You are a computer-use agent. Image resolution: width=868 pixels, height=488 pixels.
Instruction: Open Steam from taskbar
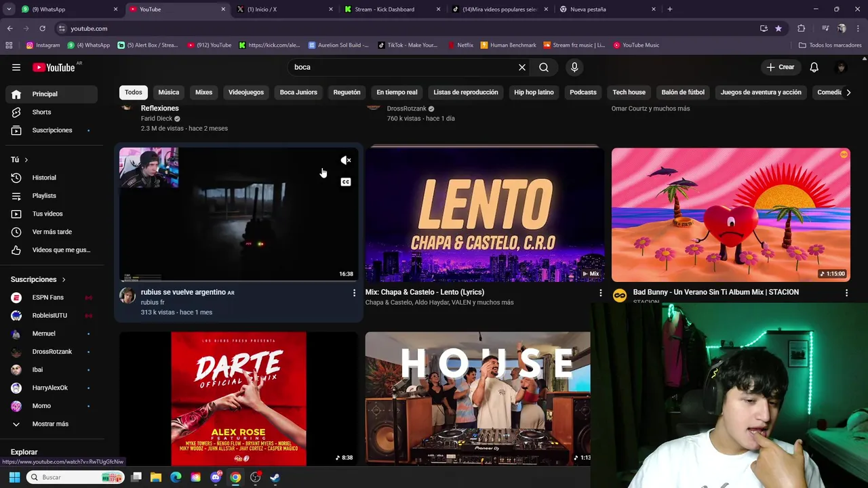275,477
